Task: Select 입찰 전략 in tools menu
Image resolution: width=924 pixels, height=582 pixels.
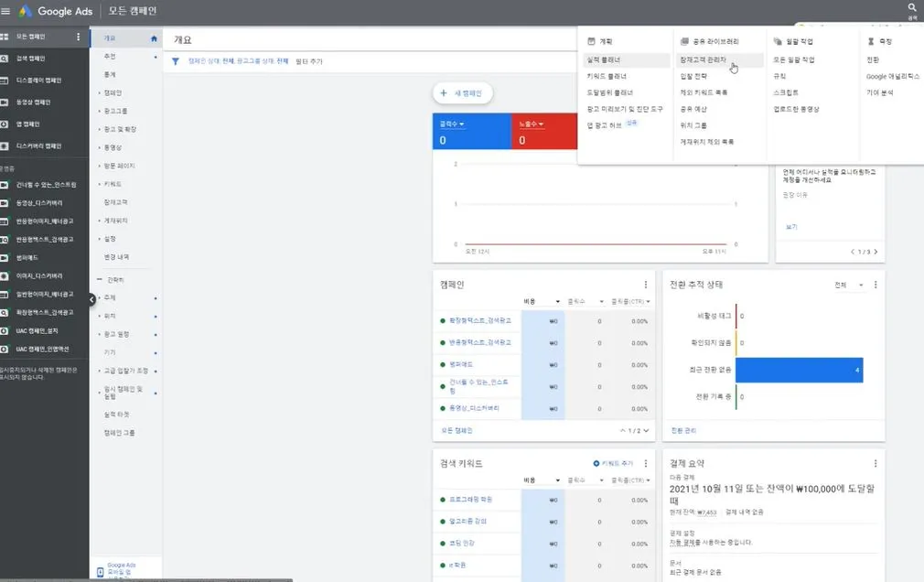Action: pyautogui.click(x=693, y=76)
